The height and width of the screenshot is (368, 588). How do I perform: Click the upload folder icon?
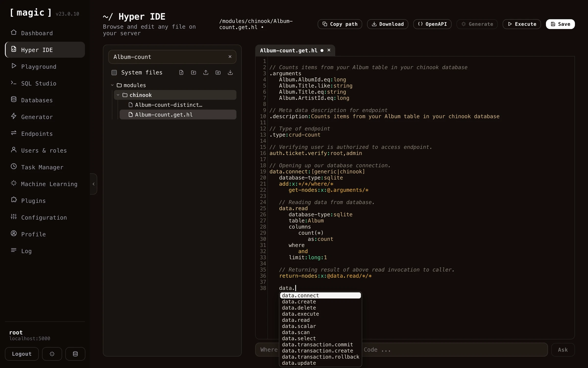(x=218, y=72)
